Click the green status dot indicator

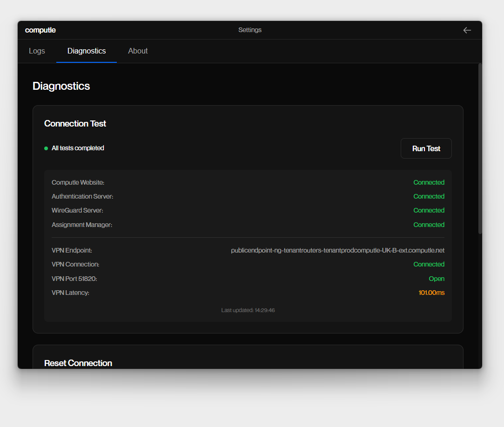point(46,148)
